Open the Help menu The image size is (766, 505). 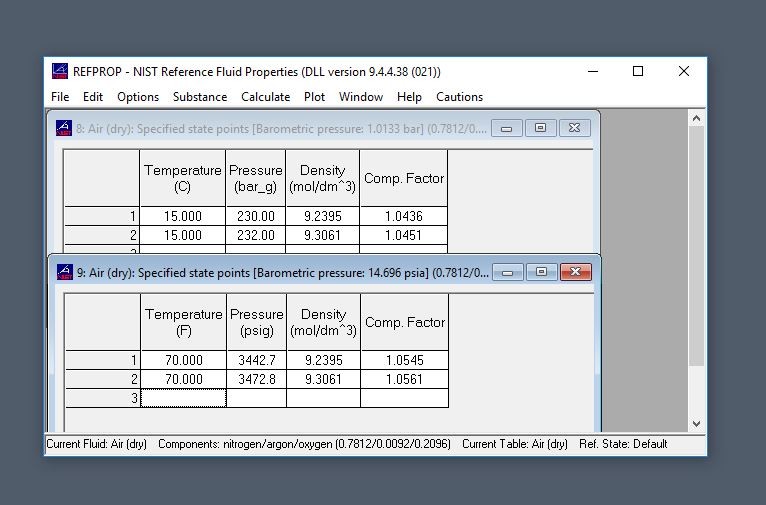tap(409, 97)
